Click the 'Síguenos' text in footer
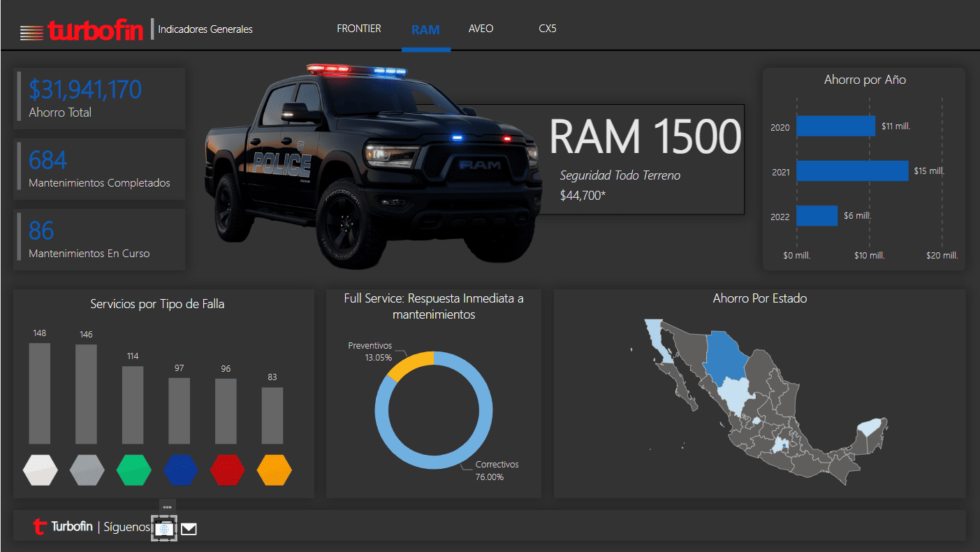Screen dimensions: 980x552 coord(127,527)
